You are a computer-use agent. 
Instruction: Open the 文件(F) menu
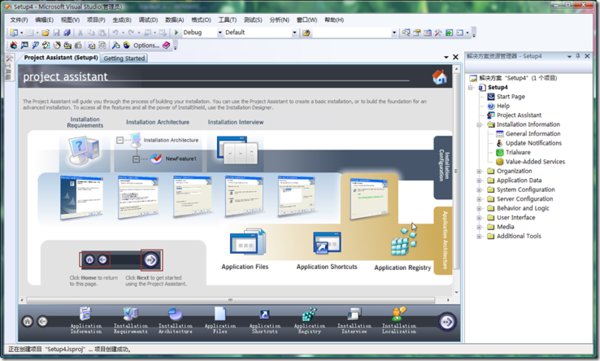(x=19, y=20)
